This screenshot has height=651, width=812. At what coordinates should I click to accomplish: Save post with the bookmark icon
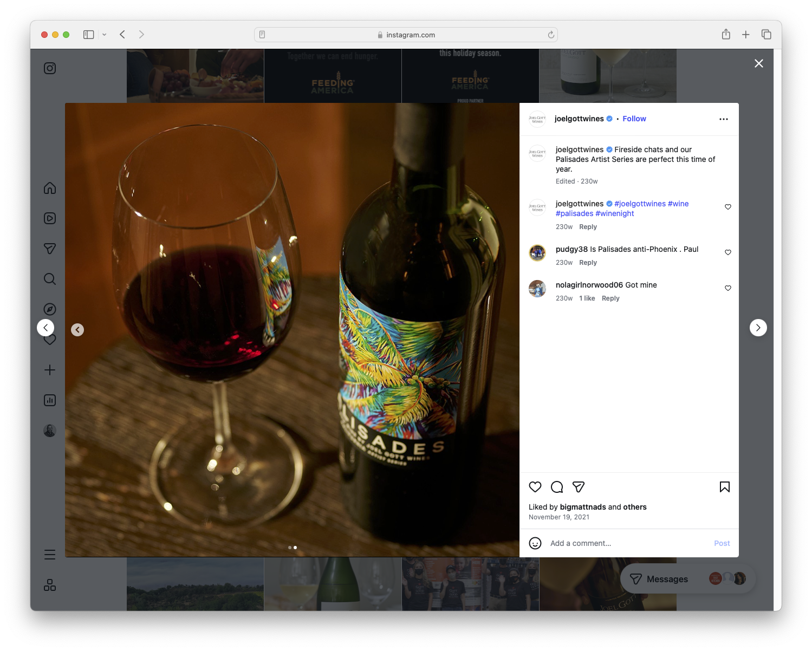click(725, 487)
